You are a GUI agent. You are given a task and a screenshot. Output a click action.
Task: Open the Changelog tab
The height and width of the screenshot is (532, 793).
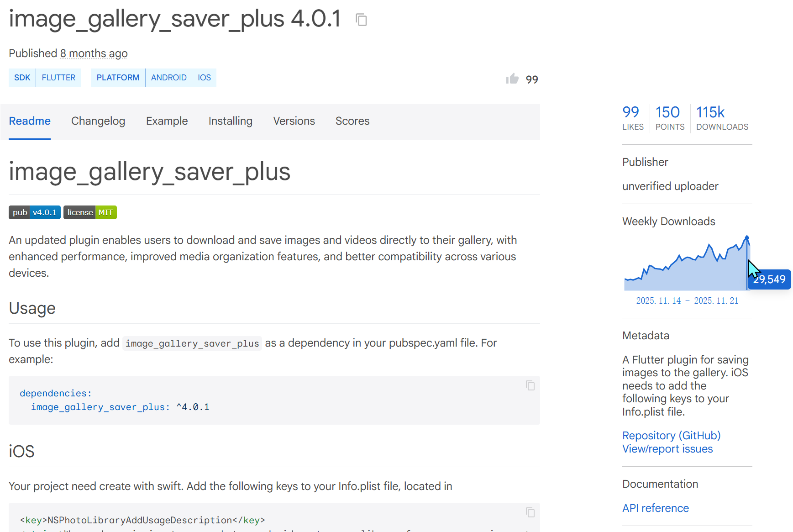tap(98, 121)
